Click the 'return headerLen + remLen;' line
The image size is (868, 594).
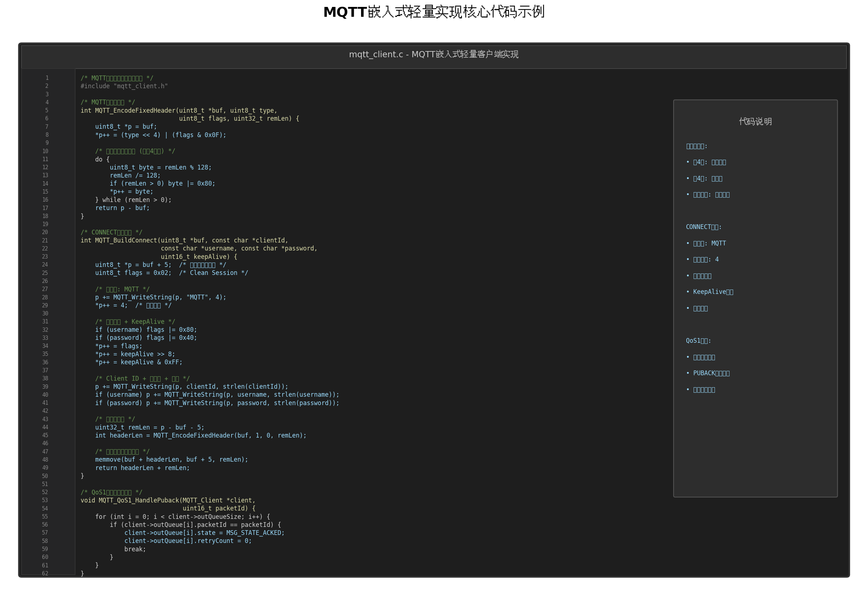pos(142,468)
